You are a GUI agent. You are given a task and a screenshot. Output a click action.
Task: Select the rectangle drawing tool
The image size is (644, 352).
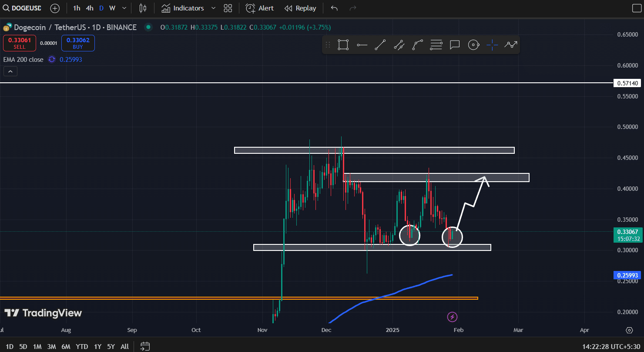pos(343,45)
